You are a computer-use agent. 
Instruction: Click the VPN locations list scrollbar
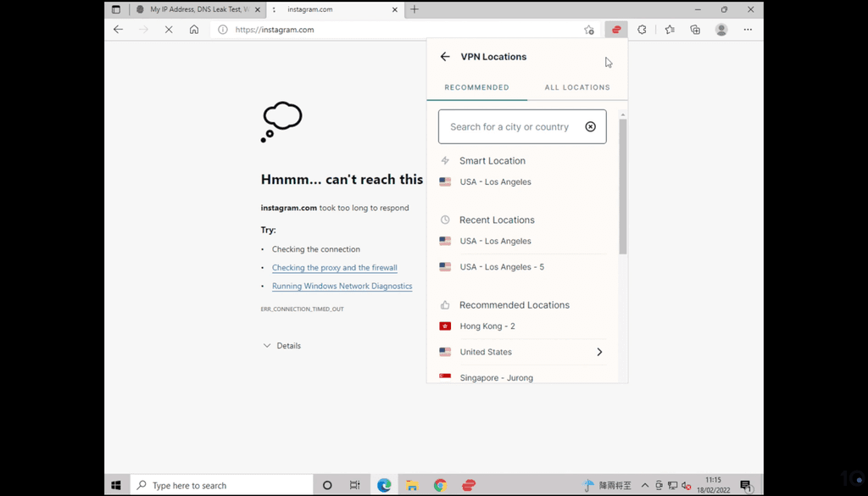[x=623, y=187]
